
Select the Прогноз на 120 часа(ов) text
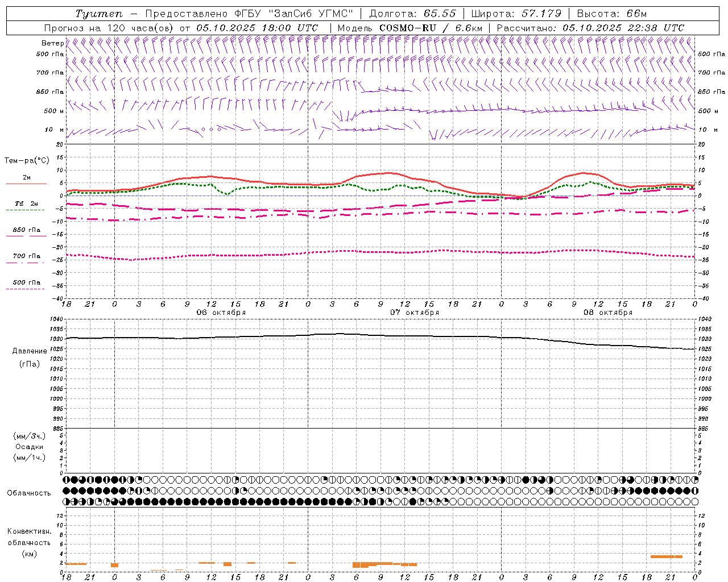pyautogui.click(x=109, y=28)
